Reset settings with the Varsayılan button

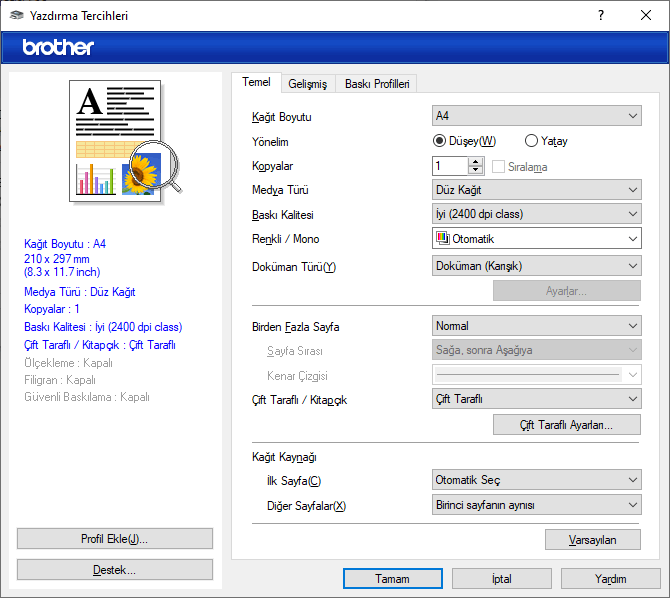[592, 540]
